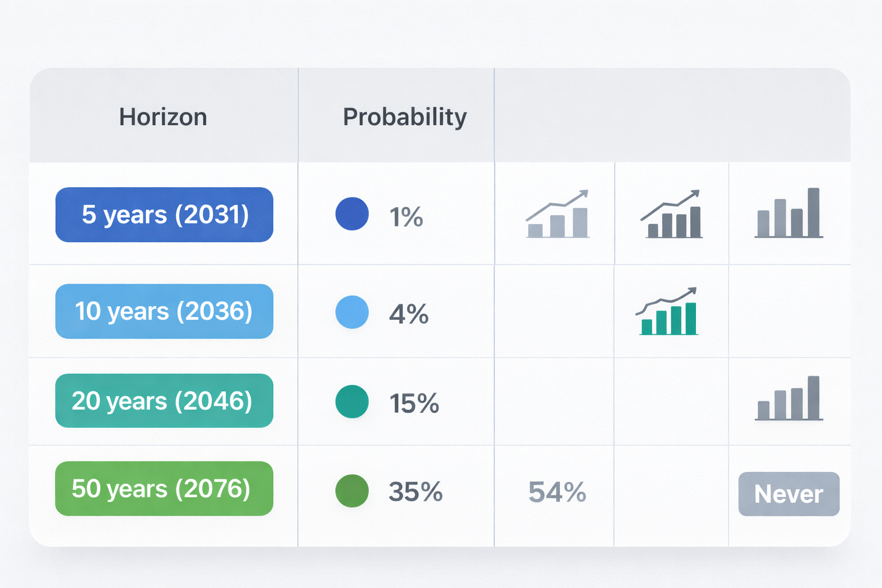Click the 20 years (2046) badge
Screen dimensions: 882x588
[164, 401]
